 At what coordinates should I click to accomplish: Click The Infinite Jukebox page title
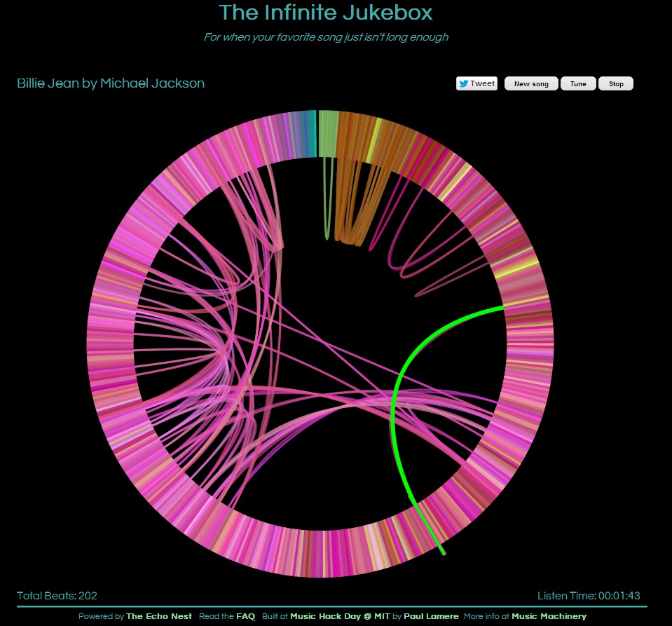pyautogui.click(x=326, y=13)
